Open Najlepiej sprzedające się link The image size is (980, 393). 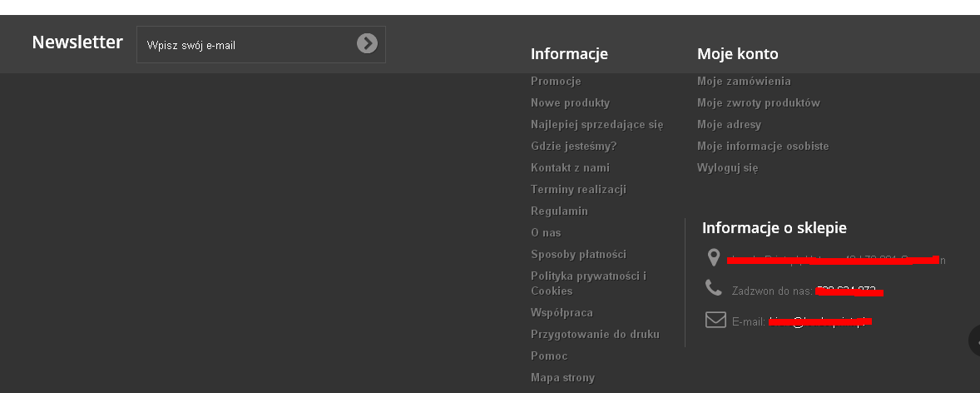(596, 125)
